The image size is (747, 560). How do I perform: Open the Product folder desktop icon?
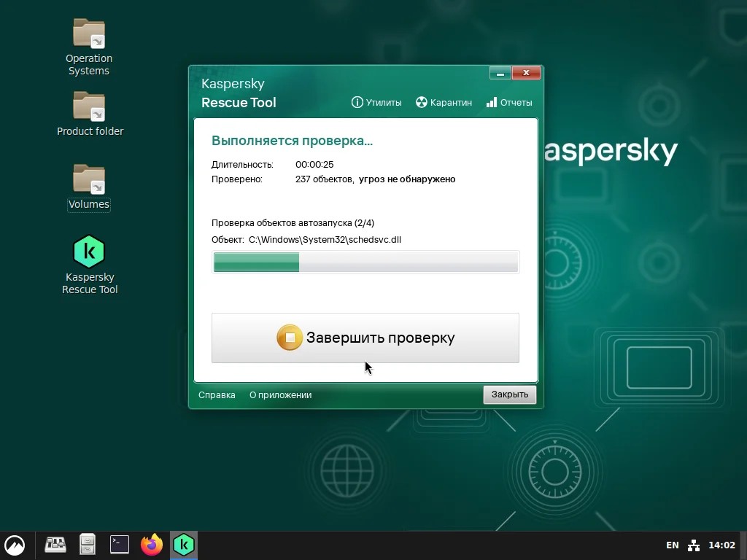90,114
